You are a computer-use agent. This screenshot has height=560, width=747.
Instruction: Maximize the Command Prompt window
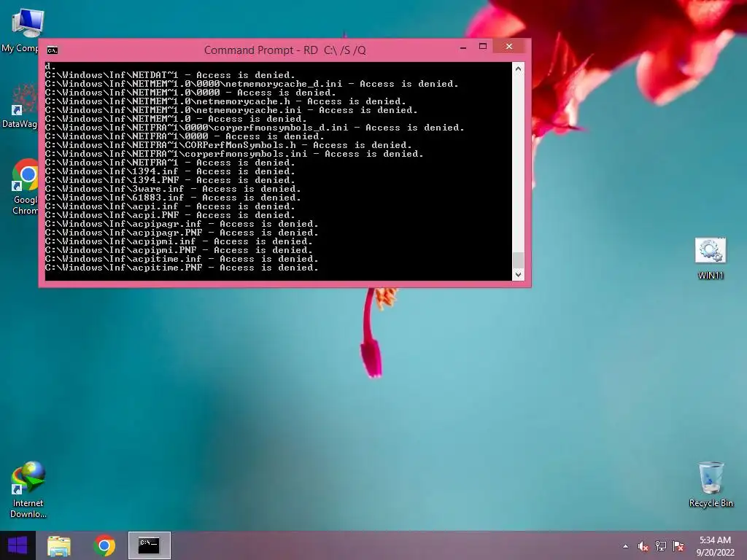[x=483, y=46]
